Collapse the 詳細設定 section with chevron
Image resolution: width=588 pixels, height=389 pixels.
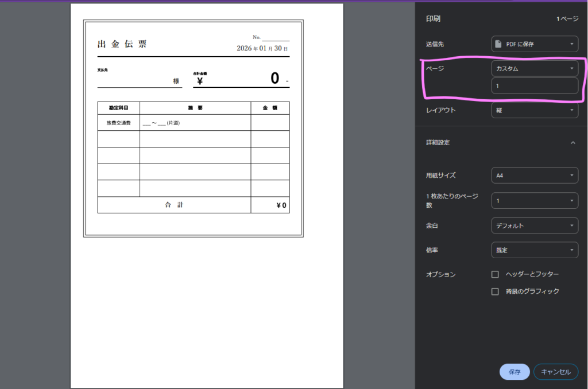click(x=572, y=142)
